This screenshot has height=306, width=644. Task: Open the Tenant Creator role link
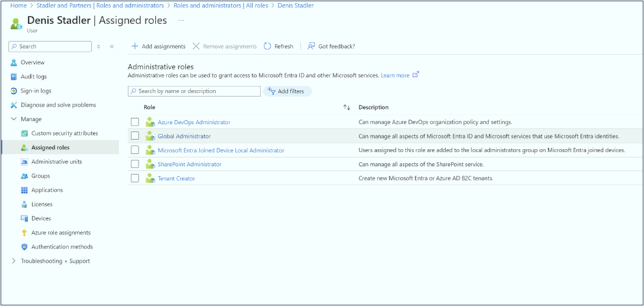[176, 178]
